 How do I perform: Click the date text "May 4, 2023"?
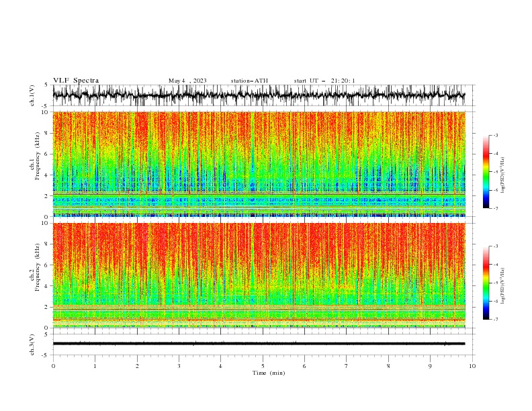click(x=187, y=81)
